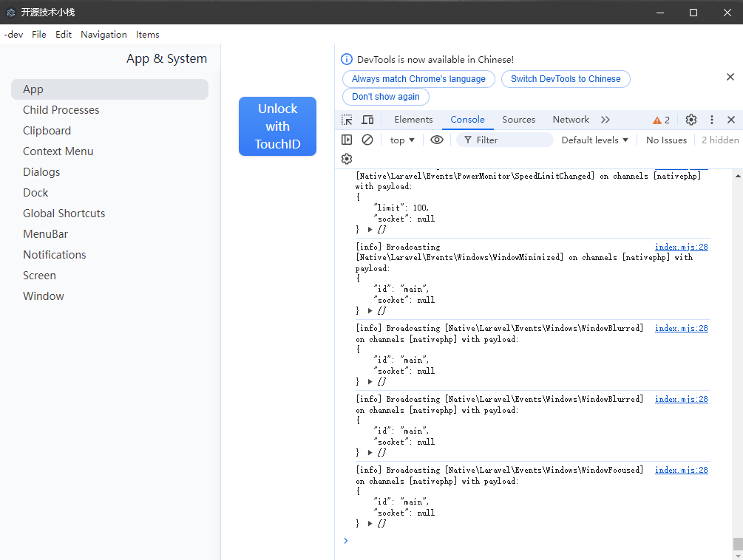Open the -dev menu
The height and width of the screenshot is (560, 743).
tap(13, 35)
